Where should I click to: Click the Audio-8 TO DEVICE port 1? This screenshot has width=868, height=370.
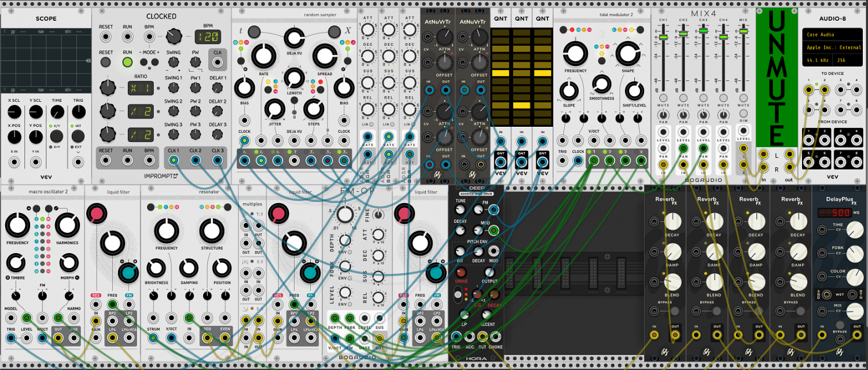pyautogui.click(x=808, y=89)
